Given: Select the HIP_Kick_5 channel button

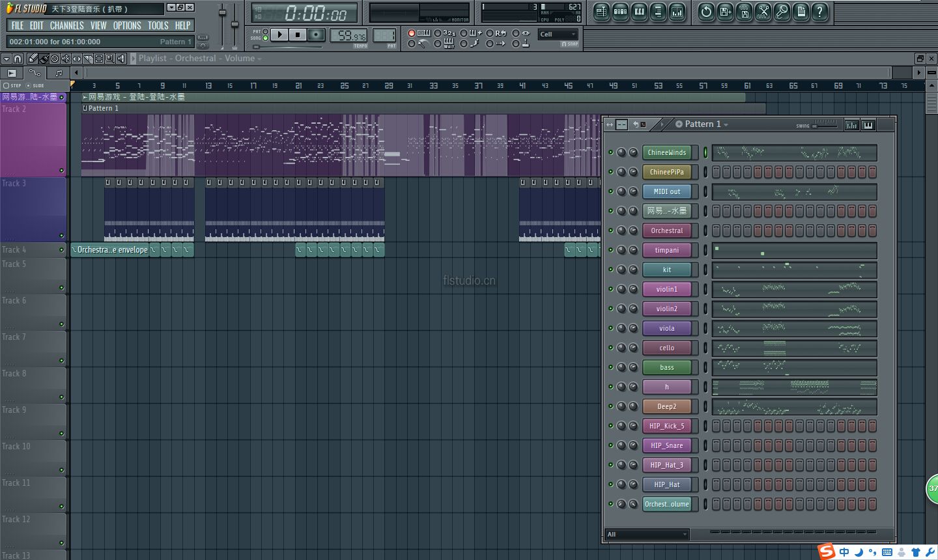Looking at the screenshot, I should (667, 426).
